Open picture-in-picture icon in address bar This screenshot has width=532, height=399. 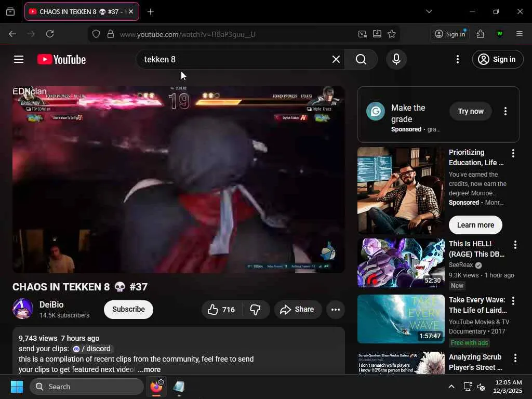tap(362, 34)
